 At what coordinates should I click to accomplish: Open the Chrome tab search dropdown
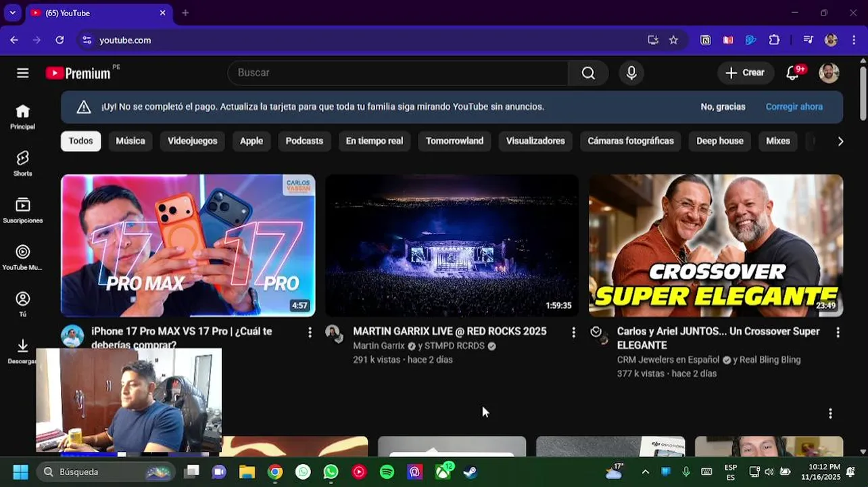(12, 13)
